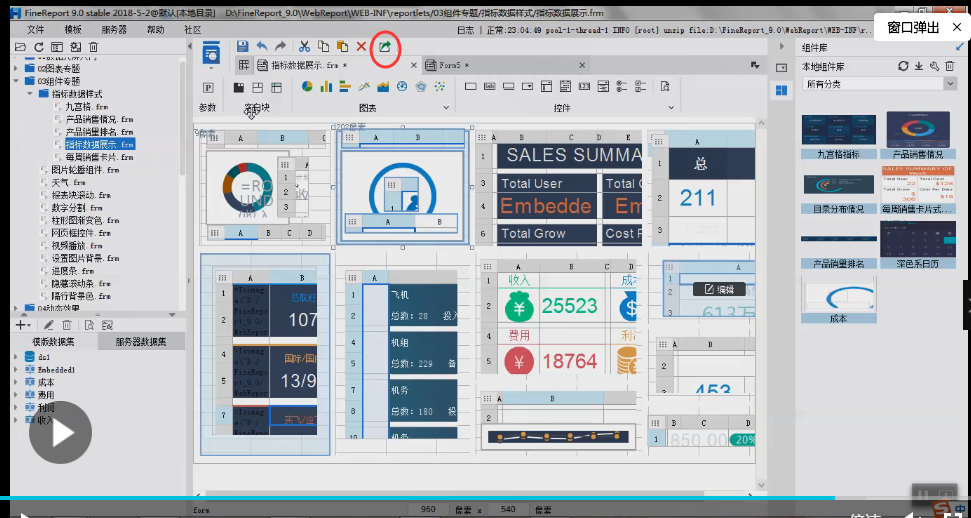Refresh the local component library
Image resolution: width=971 pixels, height=518 pixels.
[903, 66]
